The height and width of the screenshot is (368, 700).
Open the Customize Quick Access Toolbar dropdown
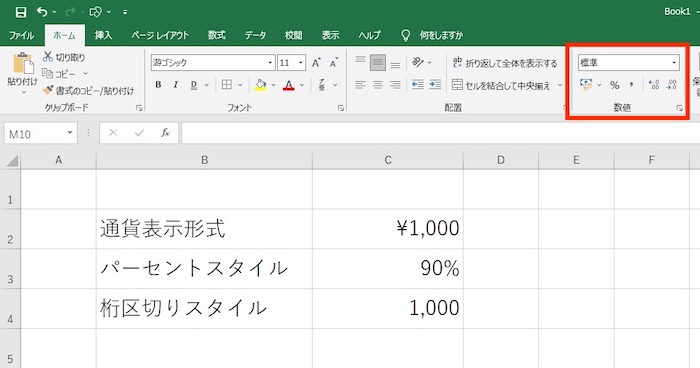tap(125, 13)
